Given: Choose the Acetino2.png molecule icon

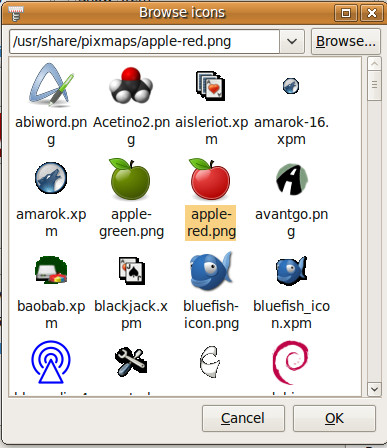Looking at the screenshot, I should [x=131, y=85].
